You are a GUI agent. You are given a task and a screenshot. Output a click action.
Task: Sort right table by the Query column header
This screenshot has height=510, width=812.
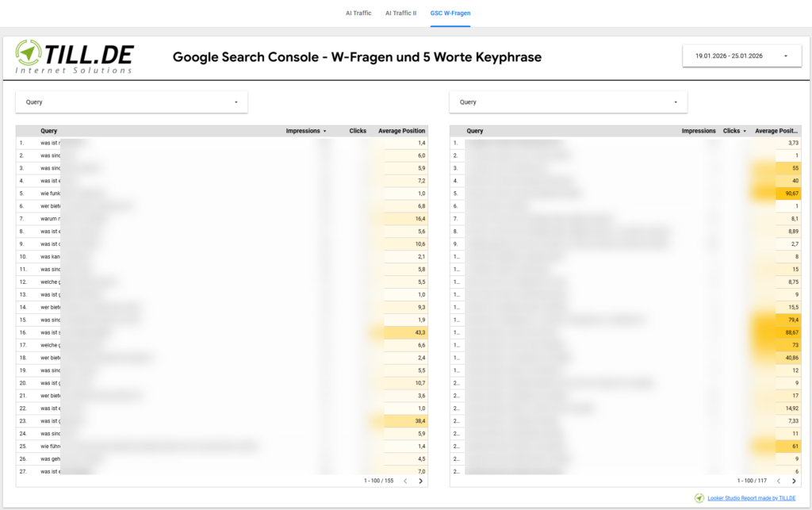(x=476, y=131)
